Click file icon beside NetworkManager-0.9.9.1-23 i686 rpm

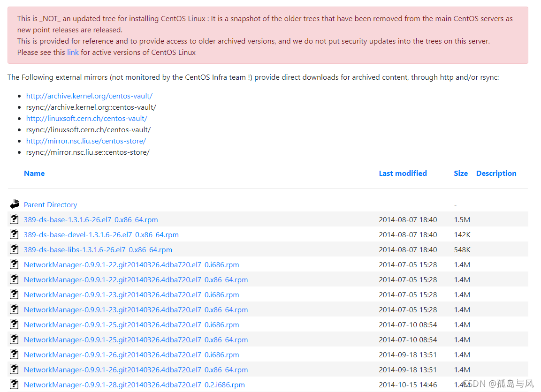(14, 294)
